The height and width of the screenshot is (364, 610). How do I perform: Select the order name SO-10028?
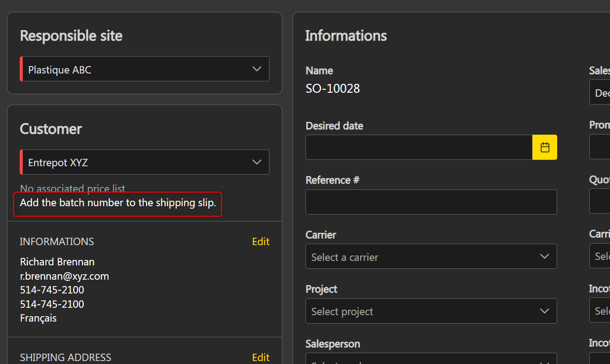tap(333, 89)
